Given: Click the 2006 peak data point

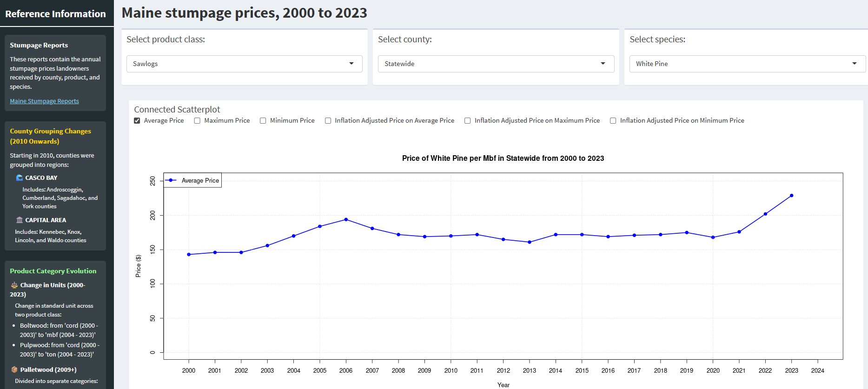Looking at the screenshot, I should tap(346, 219).
